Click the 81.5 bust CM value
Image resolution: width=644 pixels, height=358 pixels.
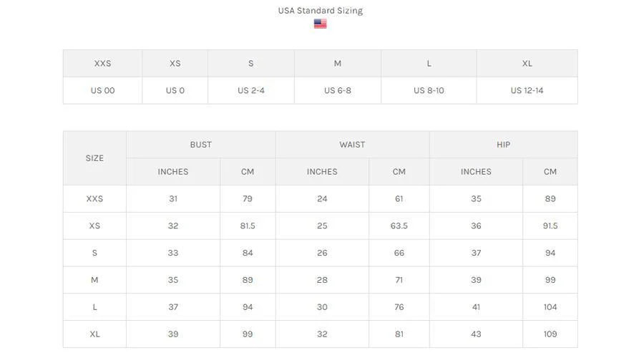[x=248, y=226]
